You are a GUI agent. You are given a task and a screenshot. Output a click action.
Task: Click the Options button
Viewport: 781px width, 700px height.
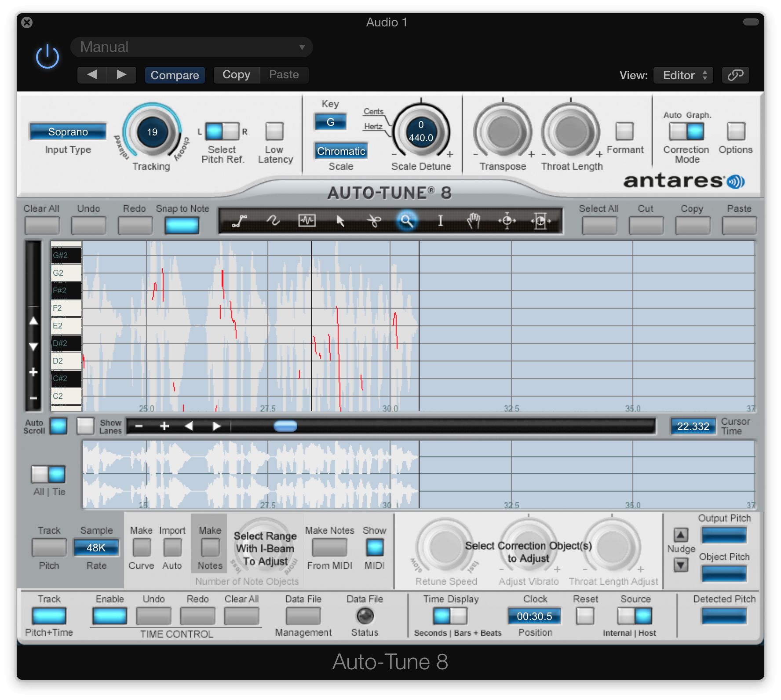coord(736,131)
